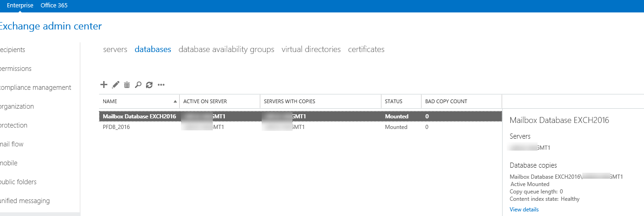Open public folders section
Viewport: 644px width, 216px height.
pos(18,182)
